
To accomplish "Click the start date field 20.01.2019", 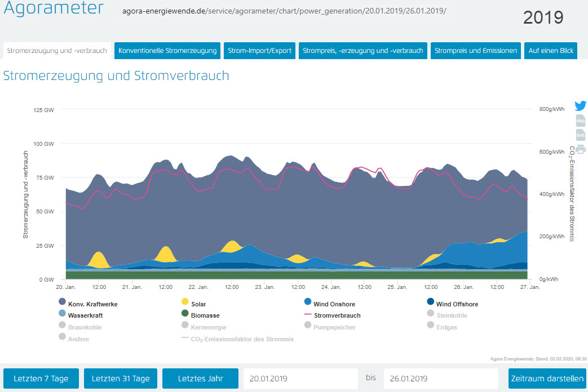I will pos(300,378).
